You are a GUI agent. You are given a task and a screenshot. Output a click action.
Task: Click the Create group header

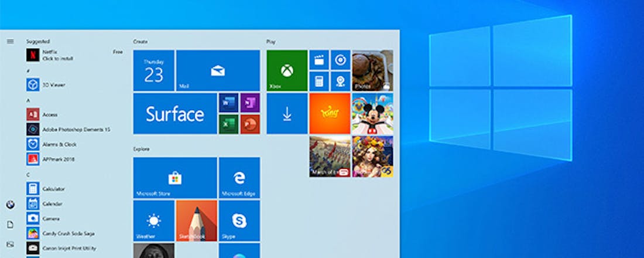pos(140,42)
